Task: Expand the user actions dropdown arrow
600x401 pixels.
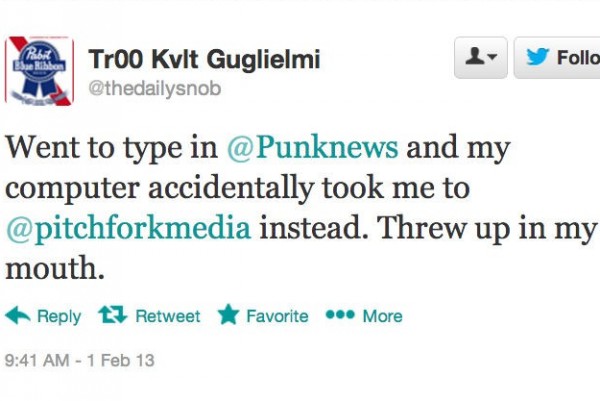Action: pos(492,58)
